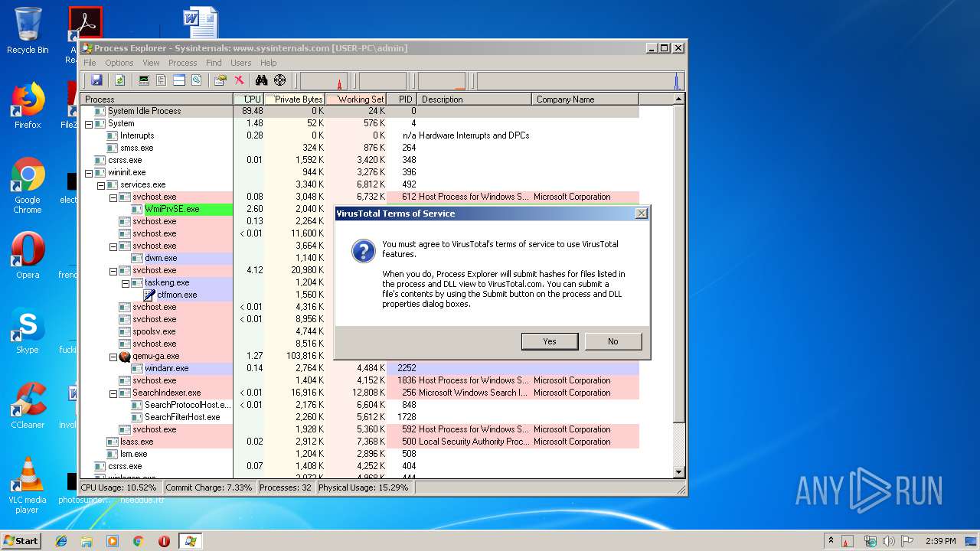Image resolution: width=980 pixels, height=551 pixels.
Task: Toggle the Show Lower Pane toolbar icon
Action: point(178,80)
